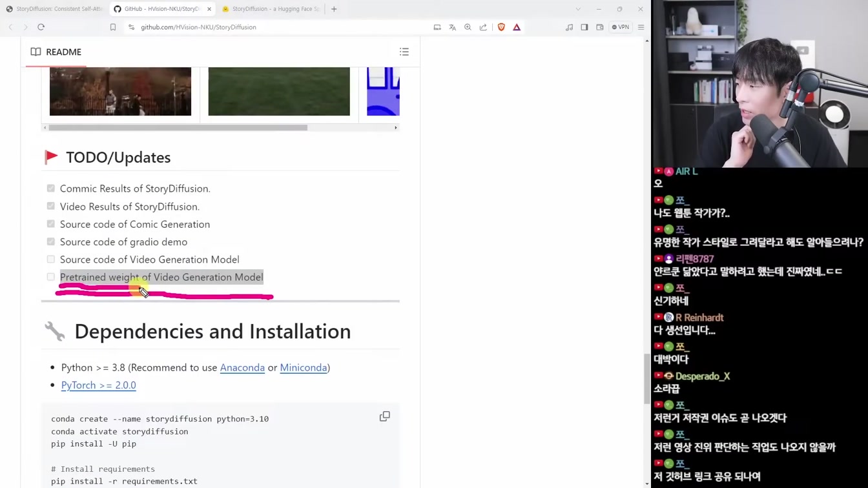This screenshot has height=488, width=868.
Task: Toggle Commic Results of StoryDiffusion checkbox
Action: 51,188
